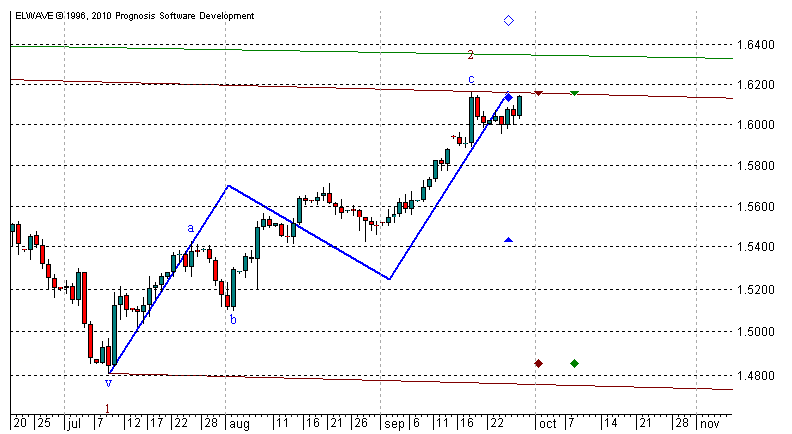
Task: Select blue wave label 'a'
Action: coord(190,228)
